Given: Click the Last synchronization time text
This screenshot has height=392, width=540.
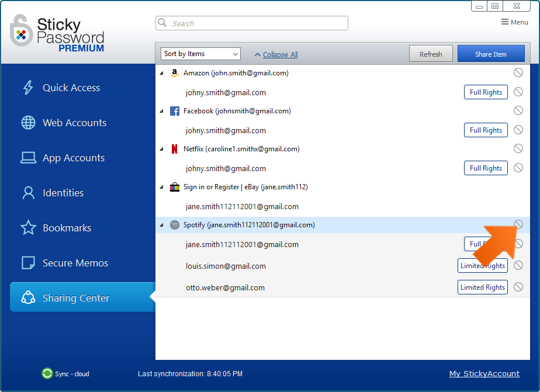Looking at the screenshot, I should coord(190,374).
